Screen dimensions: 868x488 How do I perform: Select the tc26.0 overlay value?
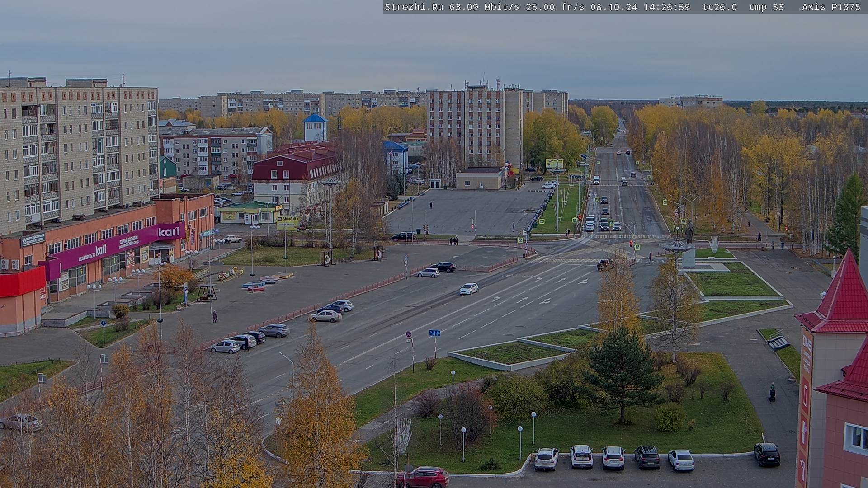(x=720, y=7)
